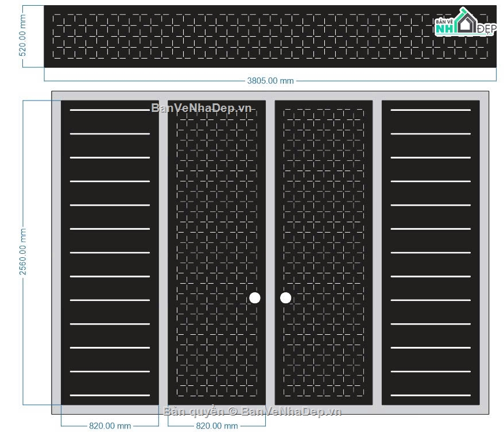This screenshot has height=433, width=504.
Task: Click the house icon in the logo
Action: coord(466,20)
